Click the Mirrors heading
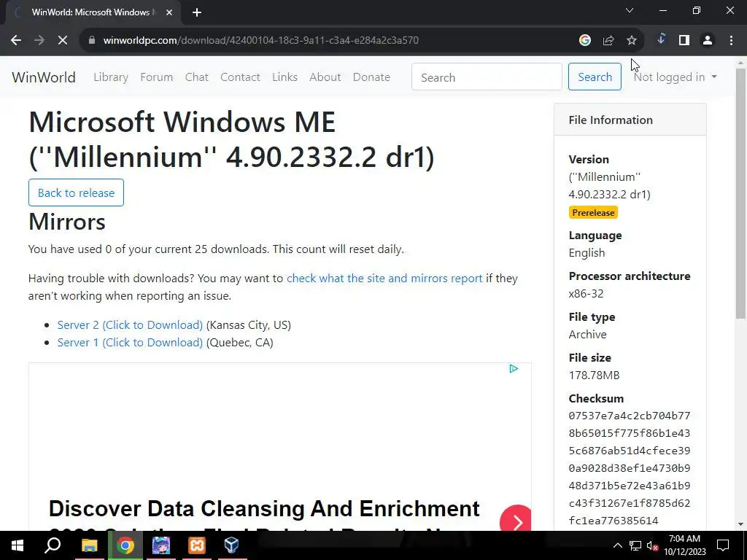The height and width of the screenshot is (560, 747). coord(66,222)
